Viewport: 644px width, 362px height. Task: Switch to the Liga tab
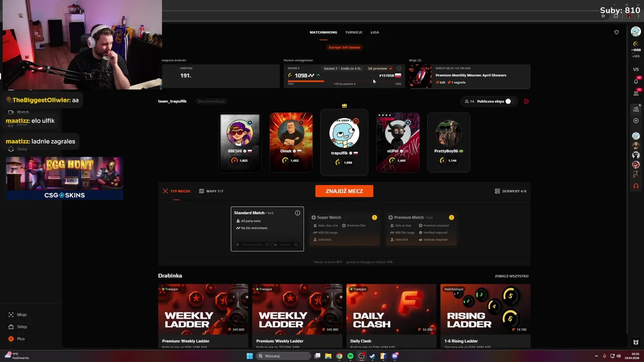pyautogui.click(x=375, y=32)
